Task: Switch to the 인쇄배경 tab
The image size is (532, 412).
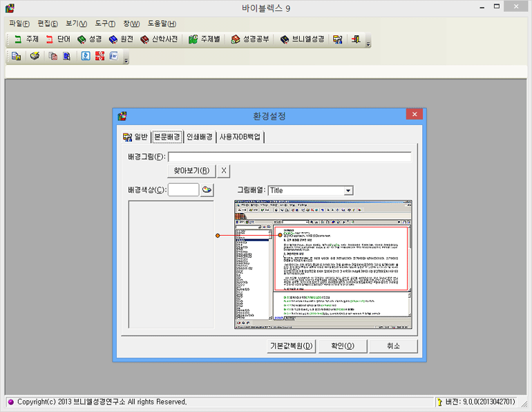Action: pos(200,137)
